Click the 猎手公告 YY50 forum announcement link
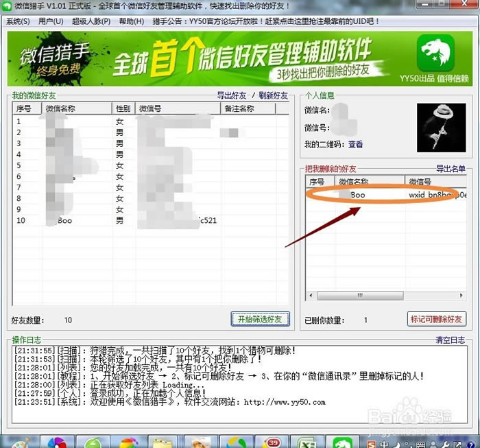480x448 pixels. tap(266, 21)
